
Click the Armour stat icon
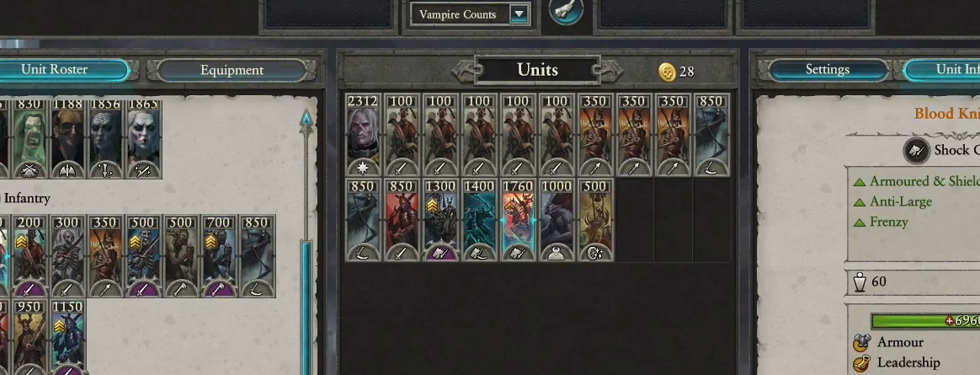[862, 342]
